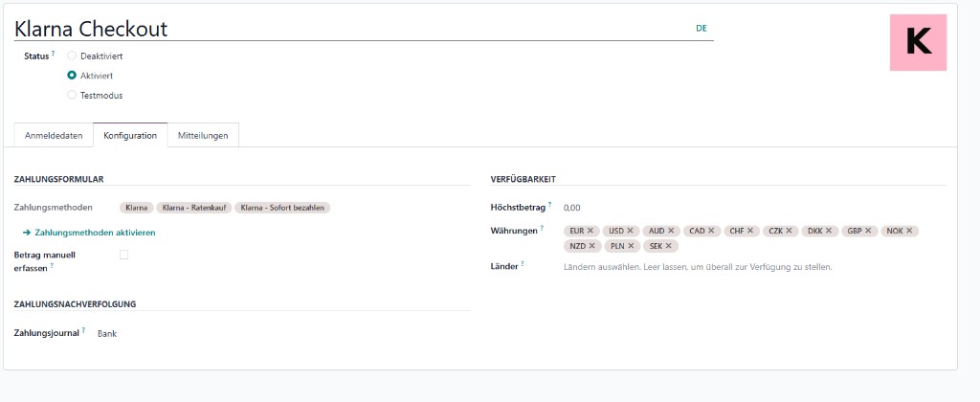The height and width of the screenshot is (402, 980).
Task: Remove the NZD currency tag
Action: point(591,246)
